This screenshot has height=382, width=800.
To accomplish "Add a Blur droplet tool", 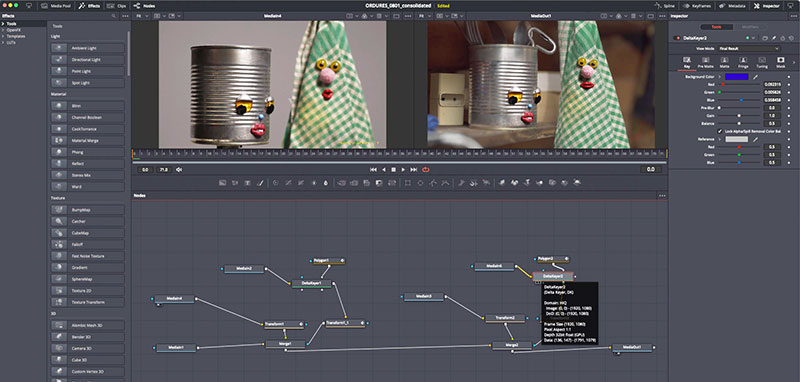I will 326,183.
